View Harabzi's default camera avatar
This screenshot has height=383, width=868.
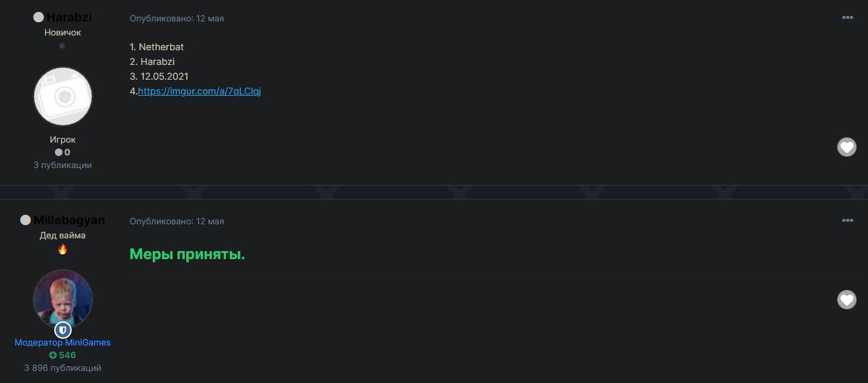pos(63,96)
